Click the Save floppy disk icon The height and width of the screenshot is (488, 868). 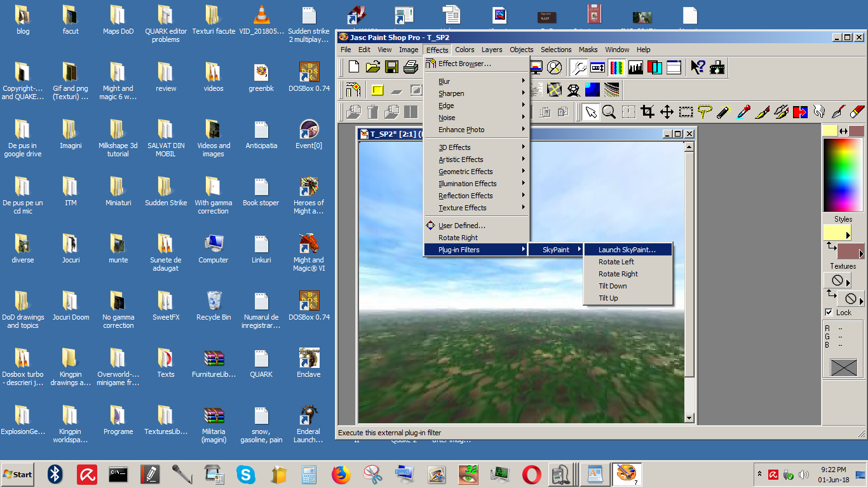click(392, 67)
